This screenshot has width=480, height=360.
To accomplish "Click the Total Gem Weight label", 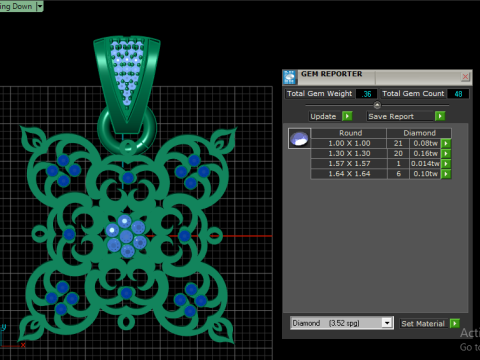I will click(x=319, y=94).
